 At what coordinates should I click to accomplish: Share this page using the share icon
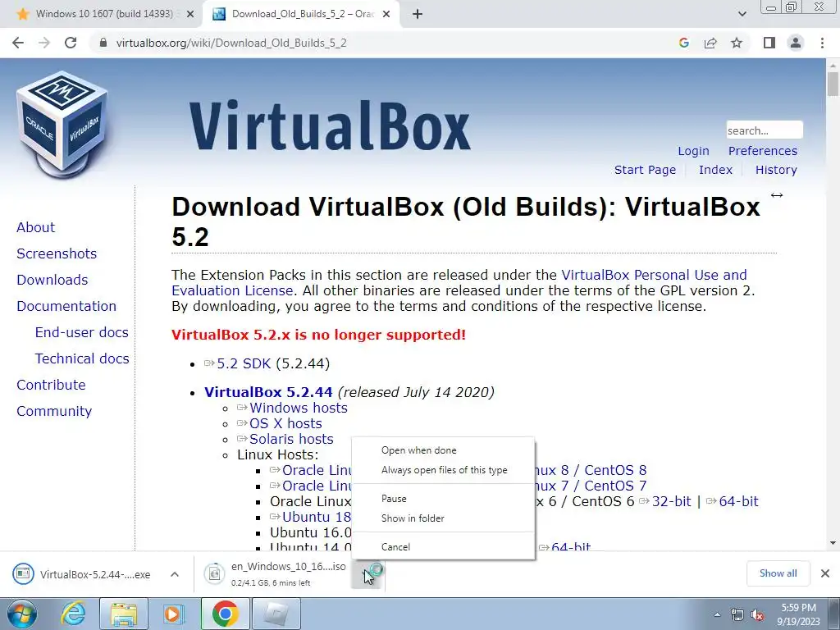point(710,43)
